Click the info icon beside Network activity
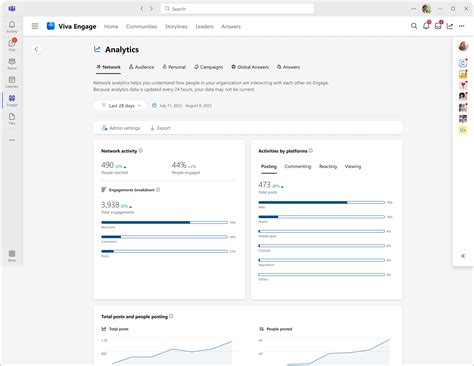The width and height of the screenshot is (474, 366). point(141,151)
